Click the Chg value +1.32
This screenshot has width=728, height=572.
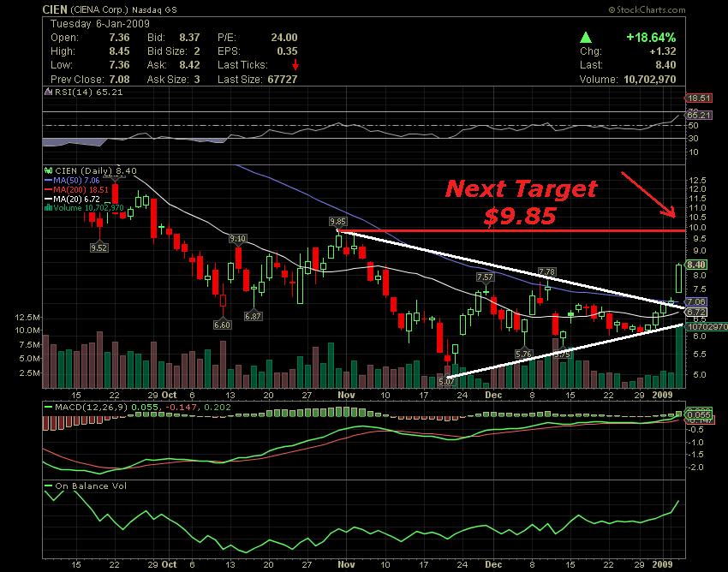coord(663,51)
